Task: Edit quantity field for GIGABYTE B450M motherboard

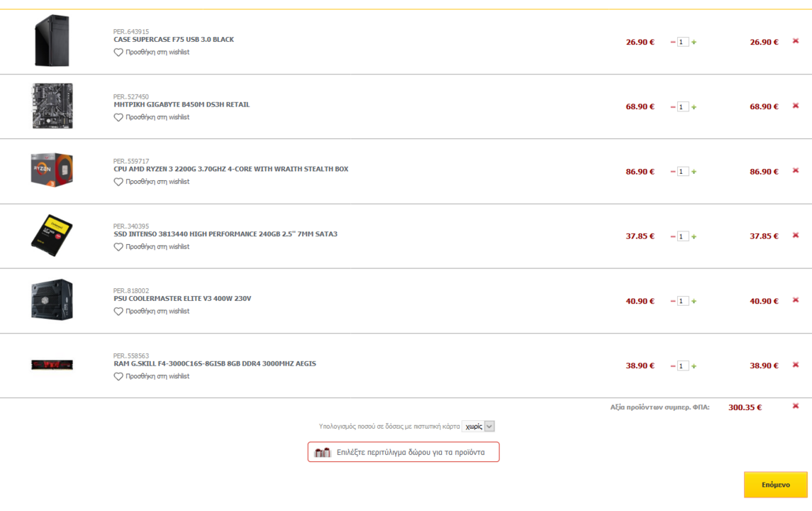Action: (683, 106)
